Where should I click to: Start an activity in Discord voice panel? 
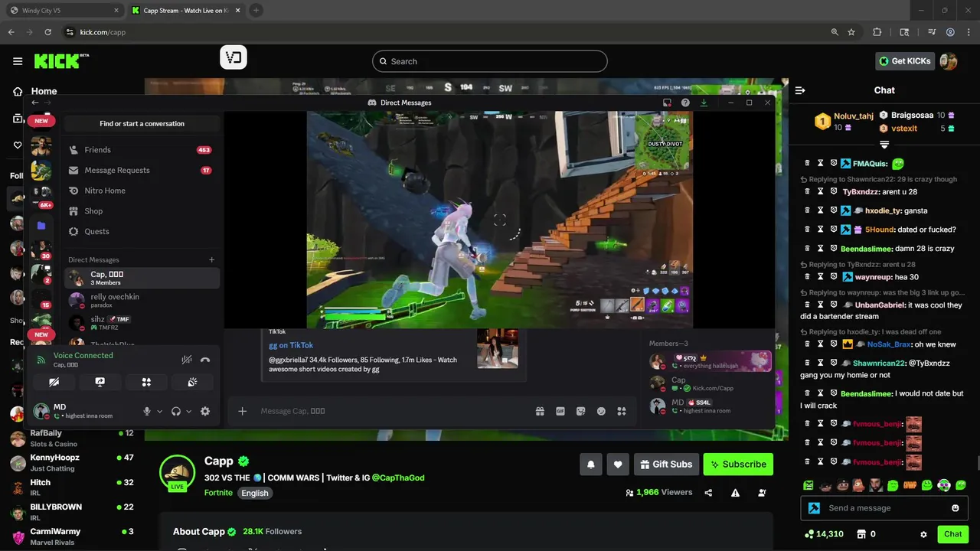point(146,382)
